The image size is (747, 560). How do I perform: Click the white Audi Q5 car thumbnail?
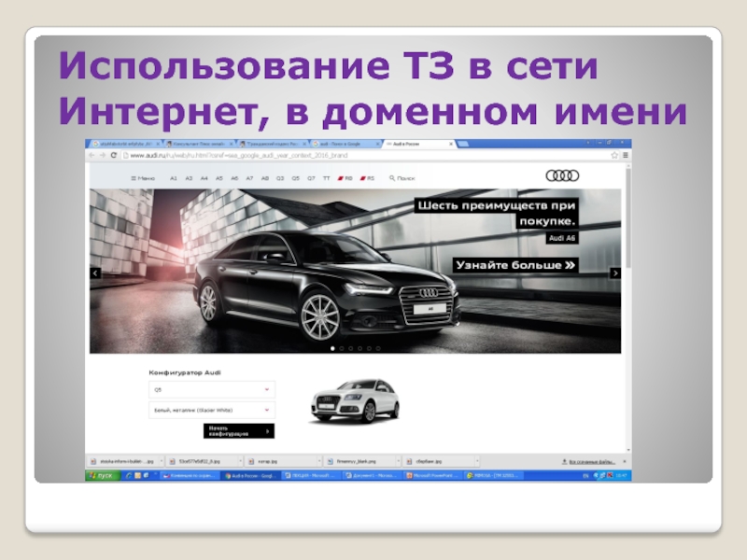pyautogui.click(x=355, y=401)
